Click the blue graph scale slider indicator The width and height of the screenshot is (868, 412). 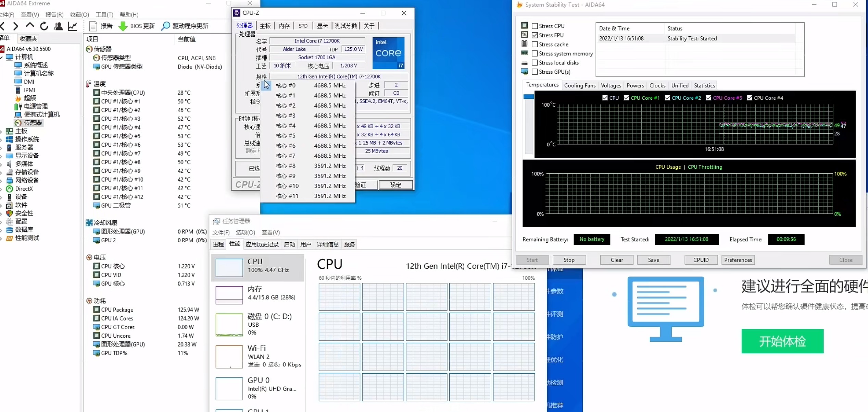pyautogui.click(x=529, y=97)
